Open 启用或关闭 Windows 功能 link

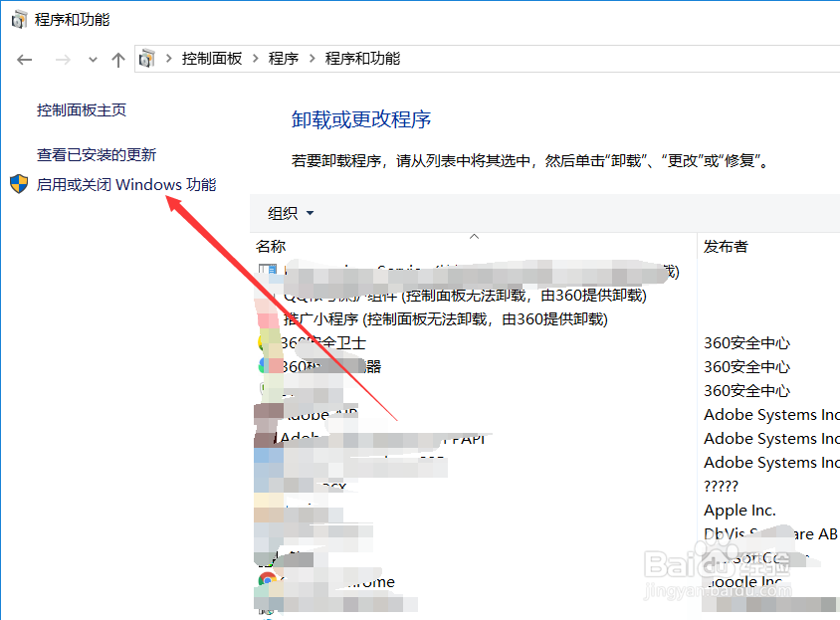(x=126, y=184)
